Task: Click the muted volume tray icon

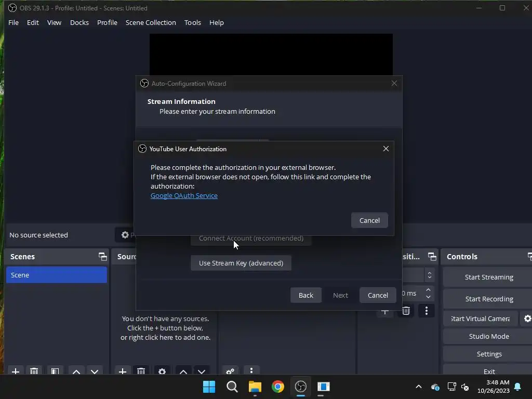Action: [x=465, y=387]
